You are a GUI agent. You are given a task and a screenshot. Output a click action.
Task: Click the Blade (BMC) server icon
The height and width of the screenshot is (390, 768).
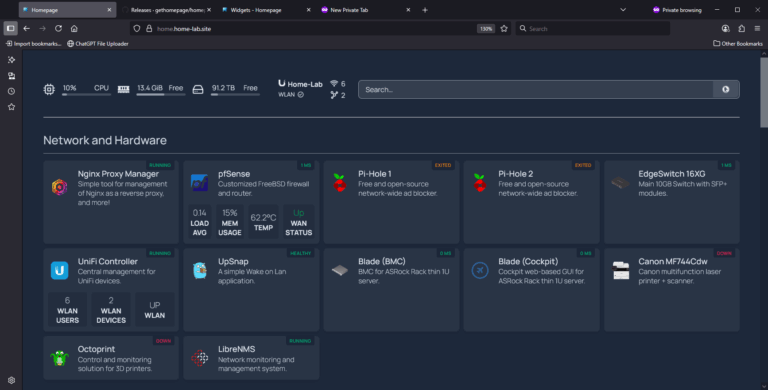(340, 270)
